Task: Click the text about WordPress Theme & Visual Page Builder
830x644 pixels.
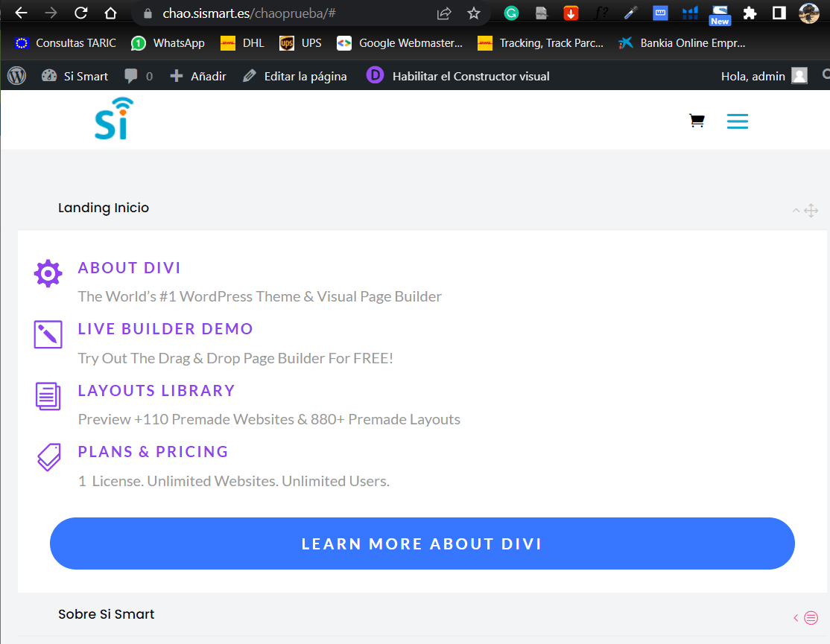Action: coord(259,296)
